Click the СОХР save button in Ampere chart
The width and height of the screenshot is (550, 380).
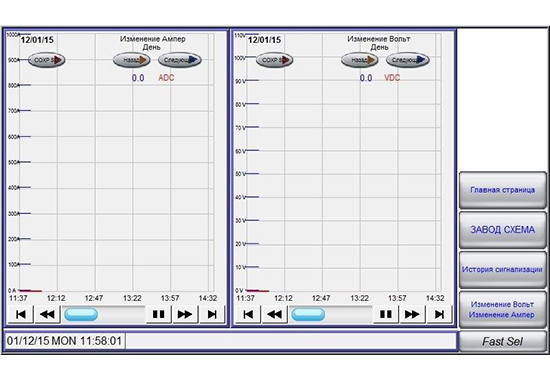coord(47,60)
